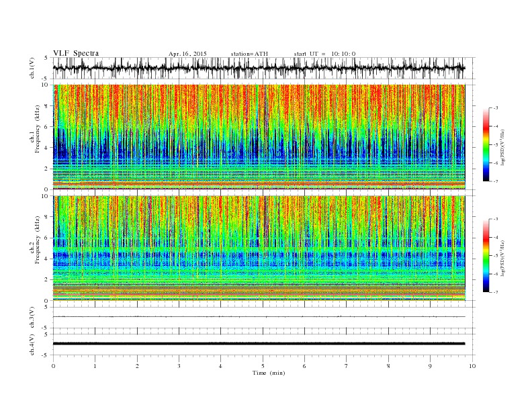This screenshot has width=532, height=411.
Task: Click the '4' kHz tick on ch.2 frequency axis
Action: (46, 259)
